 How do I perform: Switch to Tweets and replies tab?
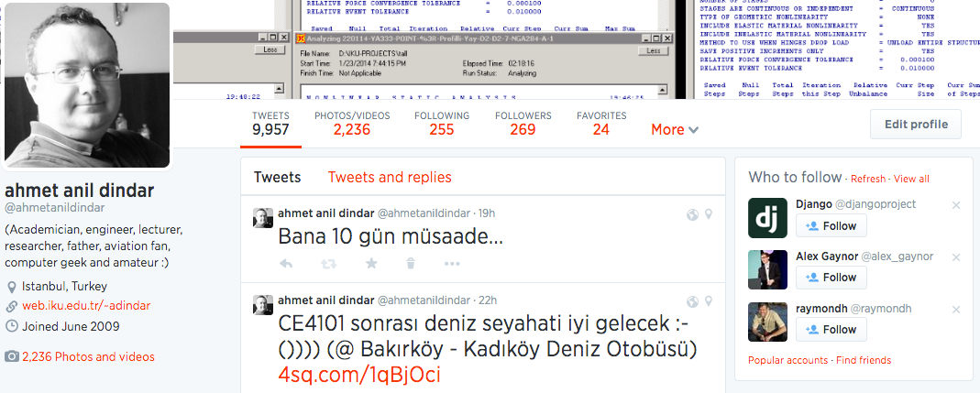(390, 178)
